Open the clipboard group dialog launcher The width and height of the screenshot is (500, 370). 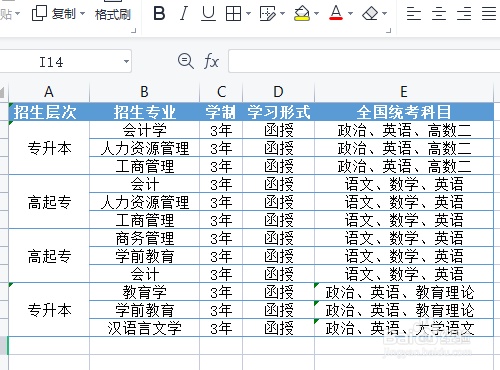pos(134,31)
